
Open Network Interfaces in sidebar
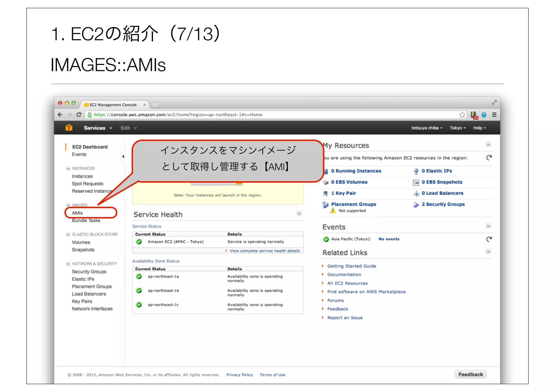92,309
